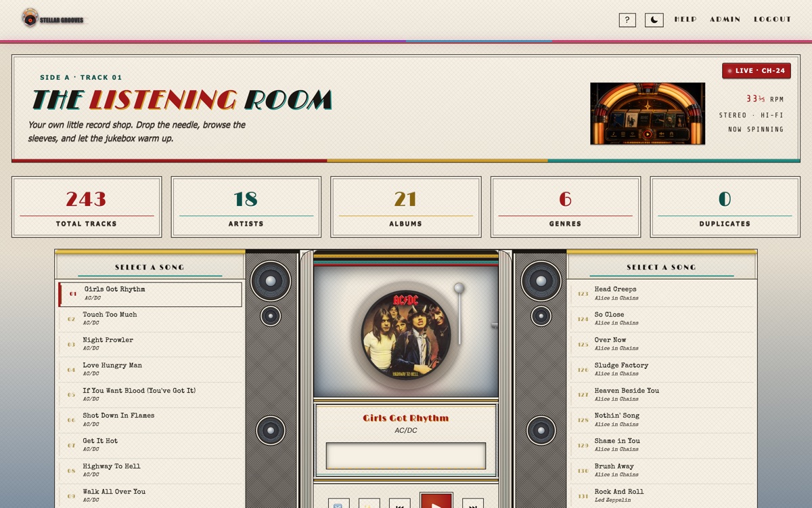Select track 125 Over Now
Image resolution: width=812 pixels, height=508 pixels.
pos(662,344)
